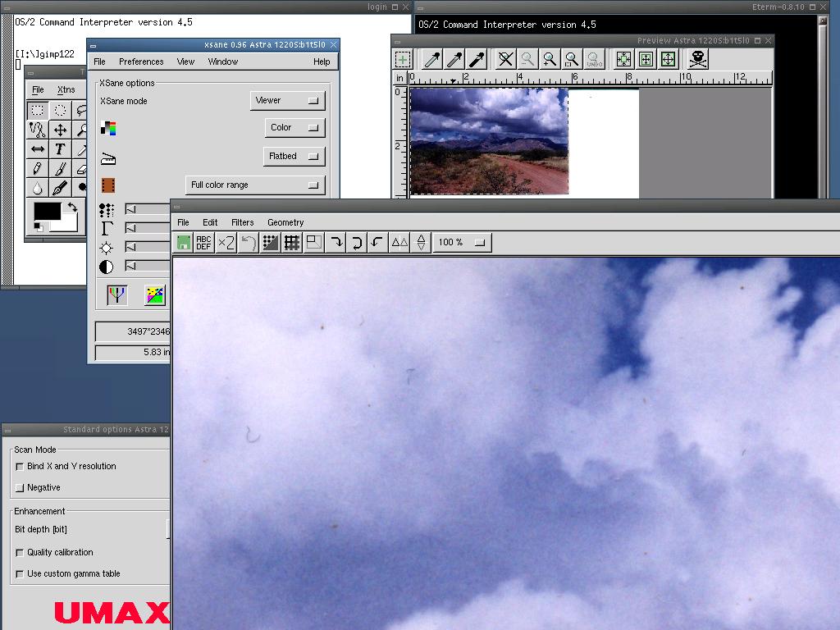This screenshot has height=630, width=840.
Task: Click the zoom in magnifier in preview
Action: coord(550,59)
